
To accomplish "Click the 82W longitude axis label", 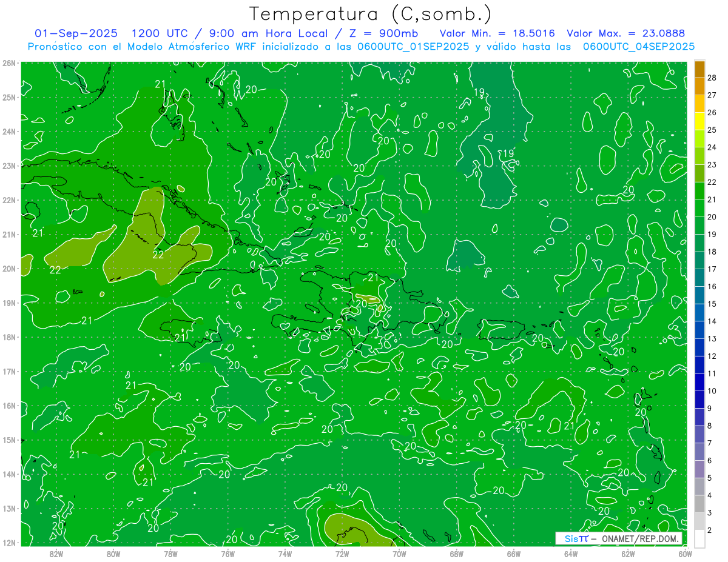I will point(56,554).
